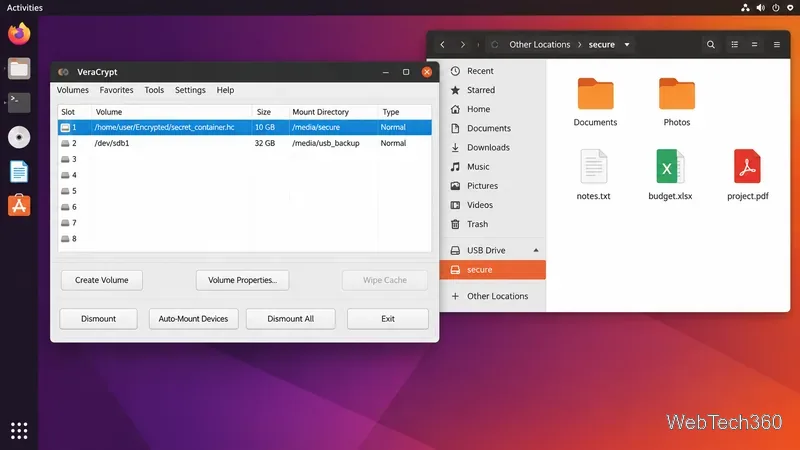Select the budget.xlsx spreadsheet file
800x450 pixels.
[x=670, y=174]
